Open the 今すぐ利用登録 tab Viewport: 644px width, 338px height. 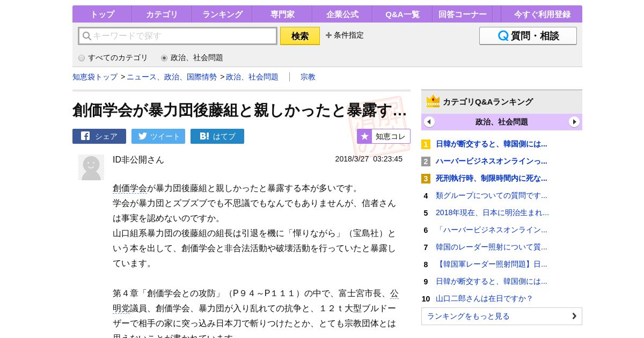542,14
